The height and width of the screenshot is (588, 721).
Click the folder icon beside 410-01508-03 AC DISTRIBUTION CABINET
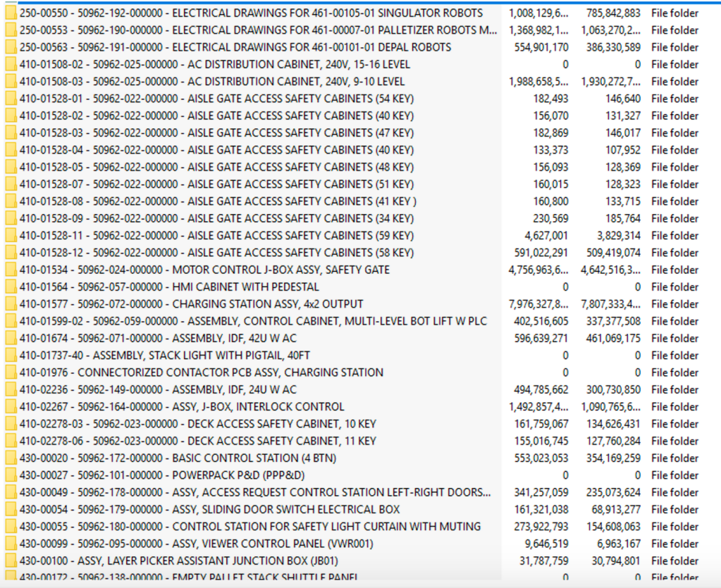point(13,81)
